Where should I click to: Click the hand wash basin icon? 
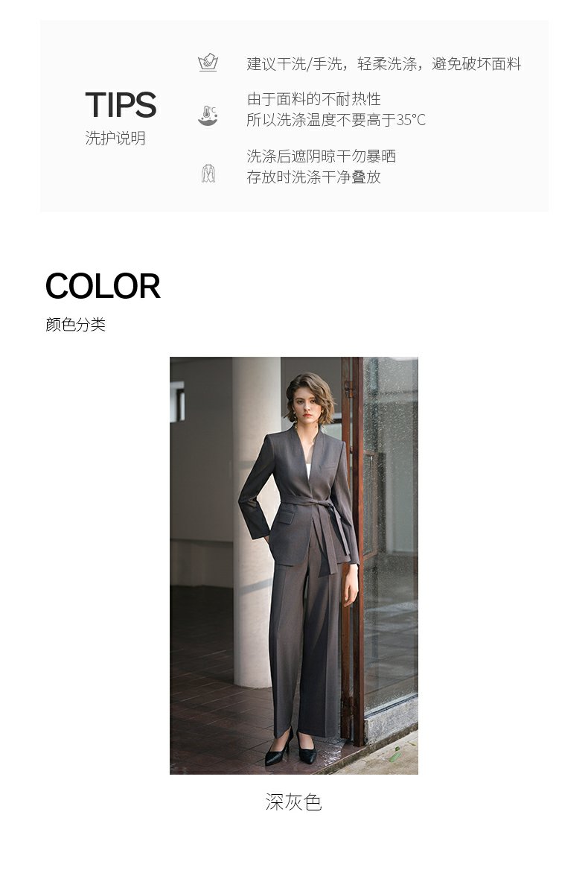(208, 62)
